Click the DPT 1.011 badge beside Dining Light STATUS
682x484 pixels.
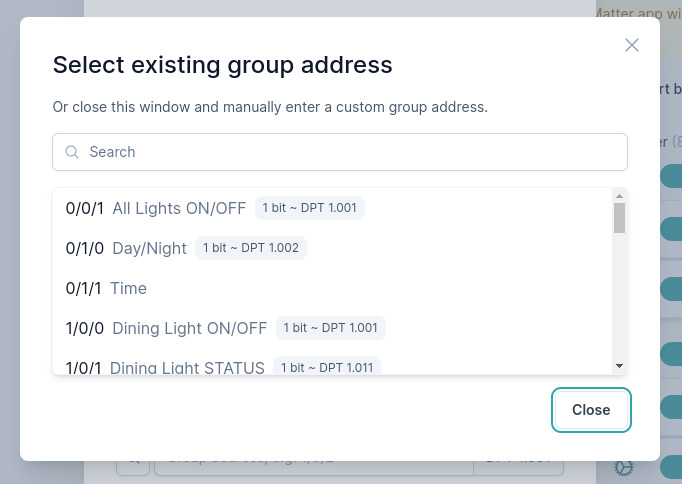[326, 367]
